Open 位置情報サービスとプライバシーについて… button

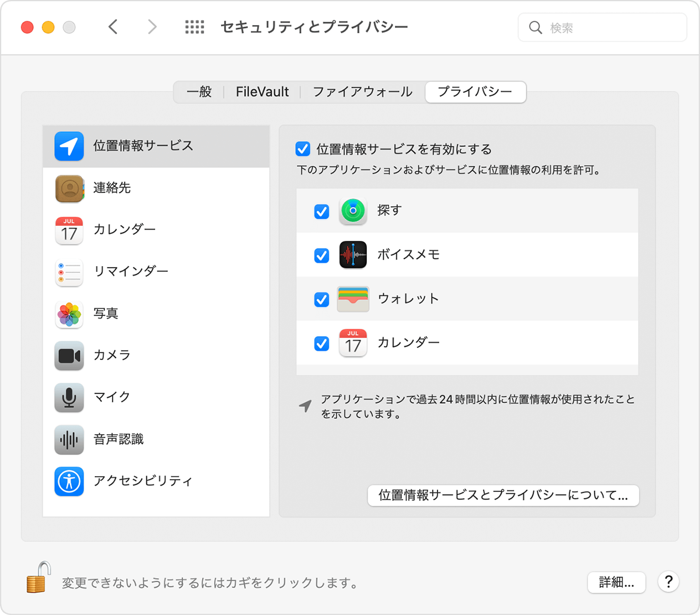tap(503, 495)
